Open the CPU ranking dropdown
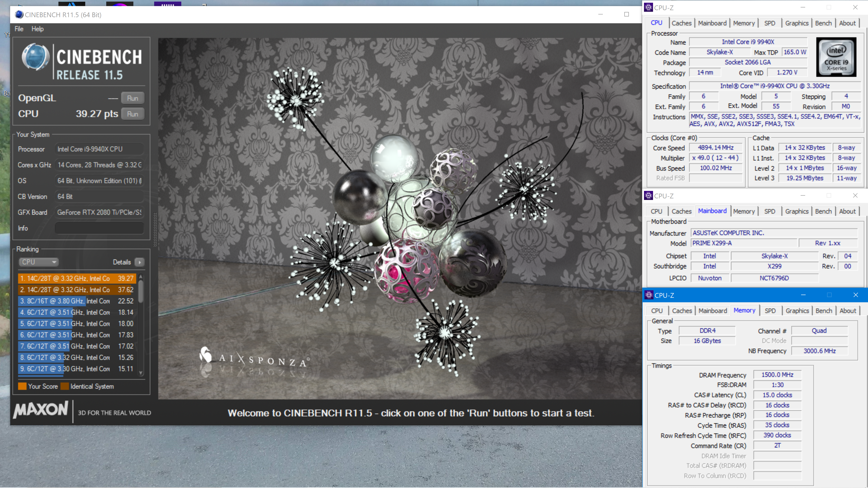Image resolution: width=868 pixels, height=488 pixels. [x=38, y=262]
